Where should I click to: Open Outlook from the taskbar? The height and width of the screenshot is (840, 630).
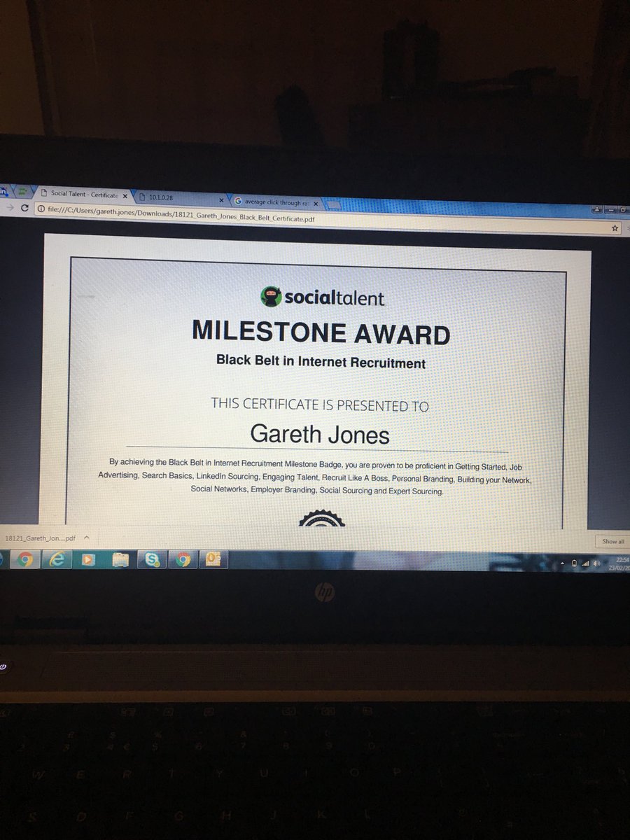[214, 559]
